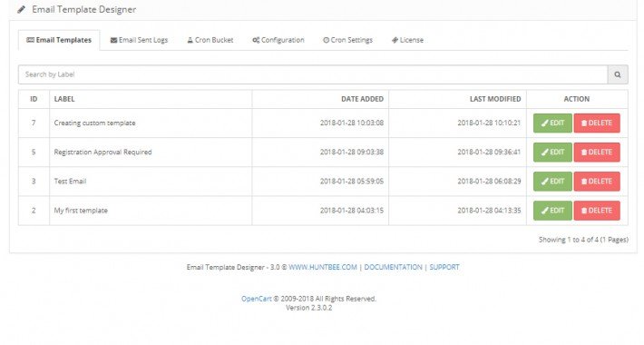Edit the Registration Approval Required template
The image size is (644, 345).
(552, 153)
